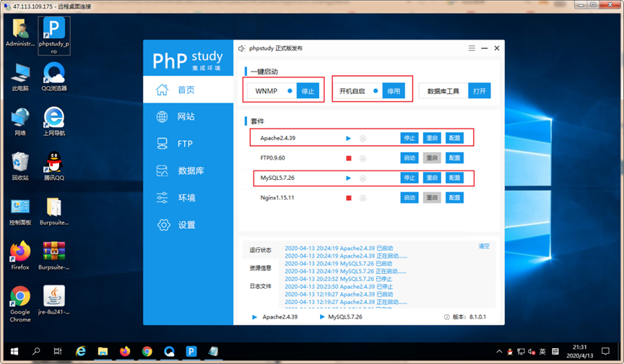Toggle the 开机自启 mode dot
Viewport: 624px width, 364px height.
376,91
